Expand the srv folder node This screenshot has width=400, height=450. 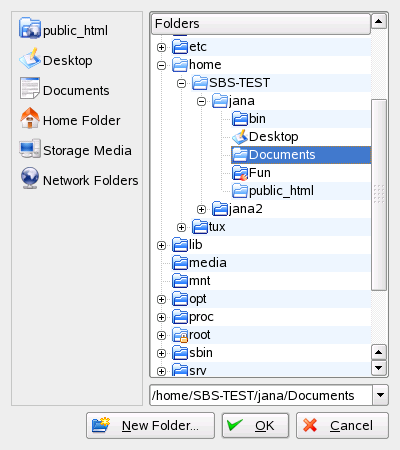click(x=161, y=371)
